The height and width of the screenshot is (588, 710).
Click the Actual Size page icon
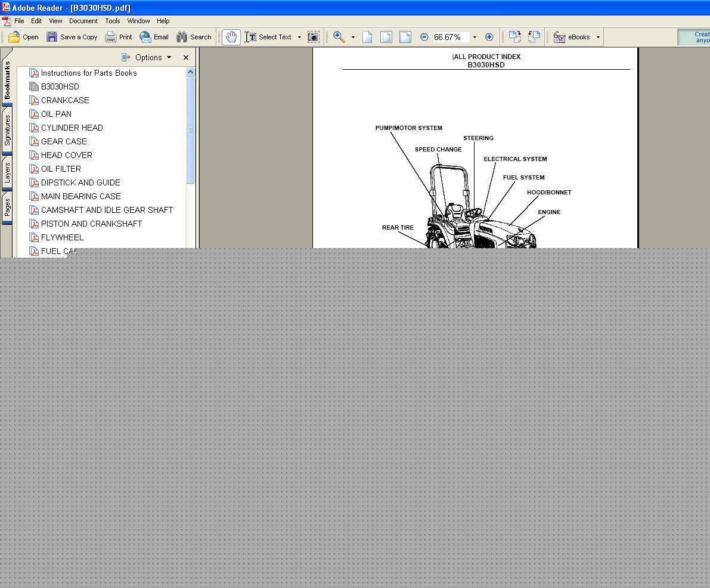click(x=367, y=37)
